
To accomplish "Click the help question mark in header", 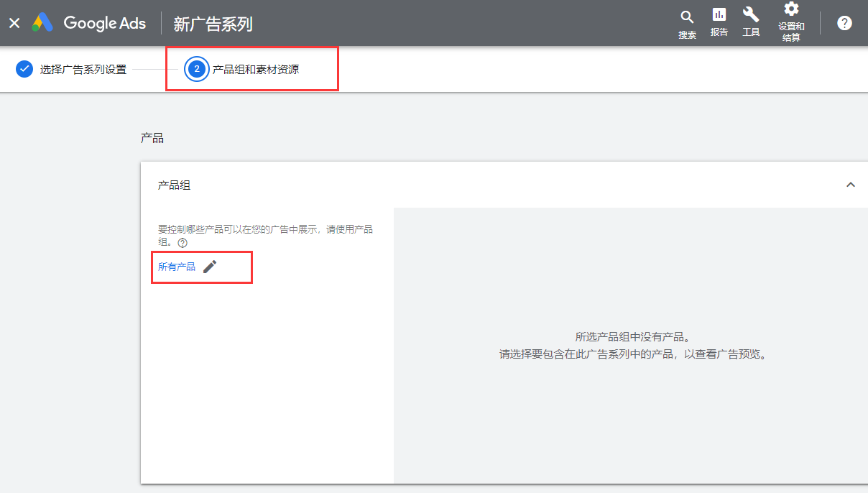I will click(x=844, y=23).
